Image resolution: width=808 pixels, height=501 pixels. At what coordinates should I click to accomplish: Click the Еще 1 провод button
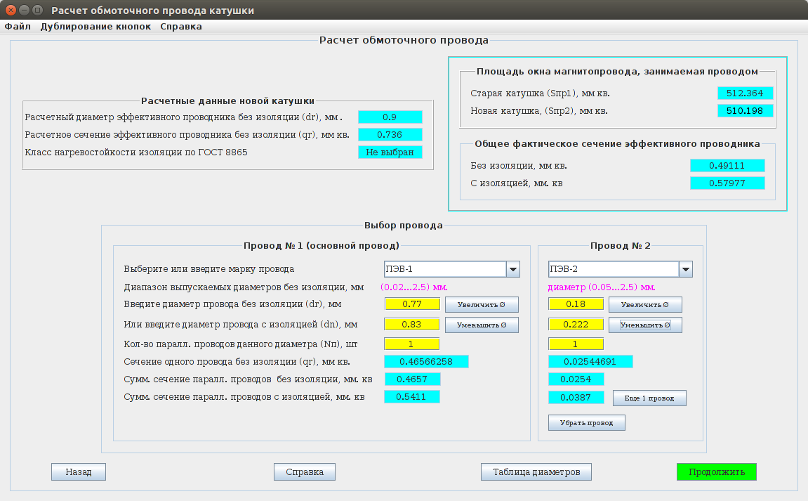[x=649, y=398]
